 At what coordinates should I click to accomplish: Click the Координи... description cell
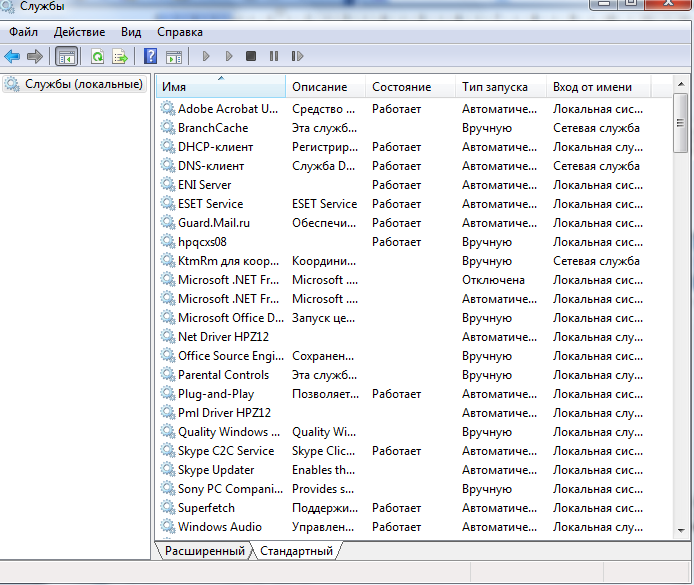tap(324, 261)
